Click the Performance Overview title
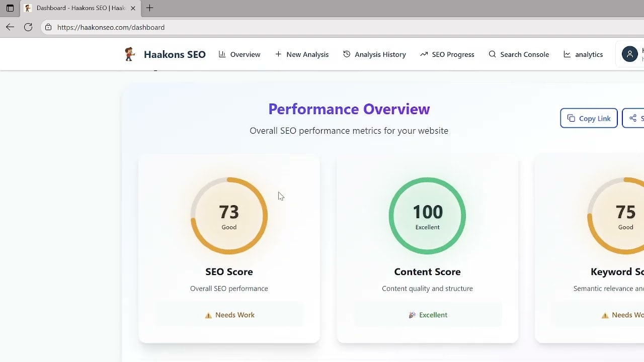Screen dimensions: 644x362 349,109
